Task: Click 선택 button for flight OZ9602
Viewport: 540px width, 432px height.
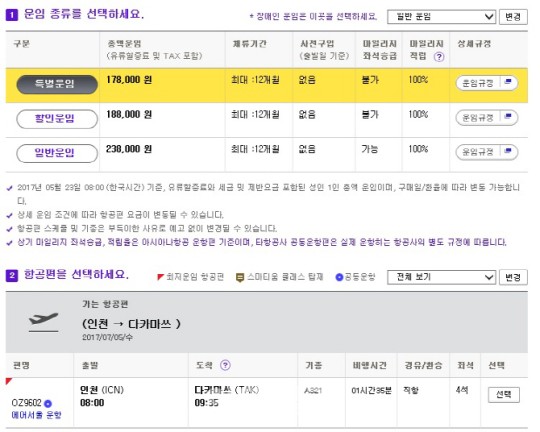Action: click(x=503, y=394)
